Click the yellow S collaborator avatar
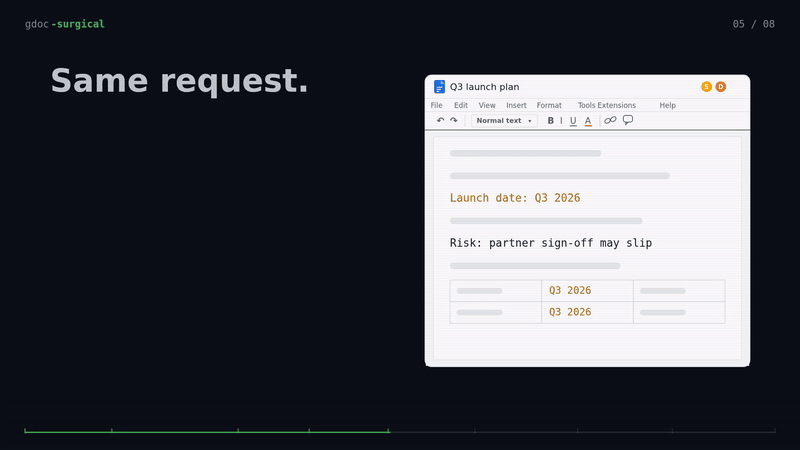The width and height of the screenshot is (800, 450). pyautogui.click(x=706, y=87)
